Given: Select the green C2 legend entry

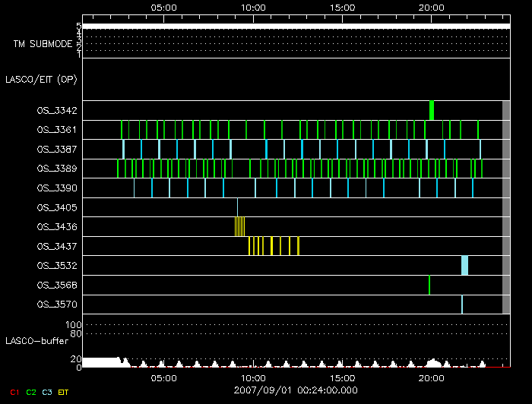Looking at the screenshot, I should click(31, 392).
